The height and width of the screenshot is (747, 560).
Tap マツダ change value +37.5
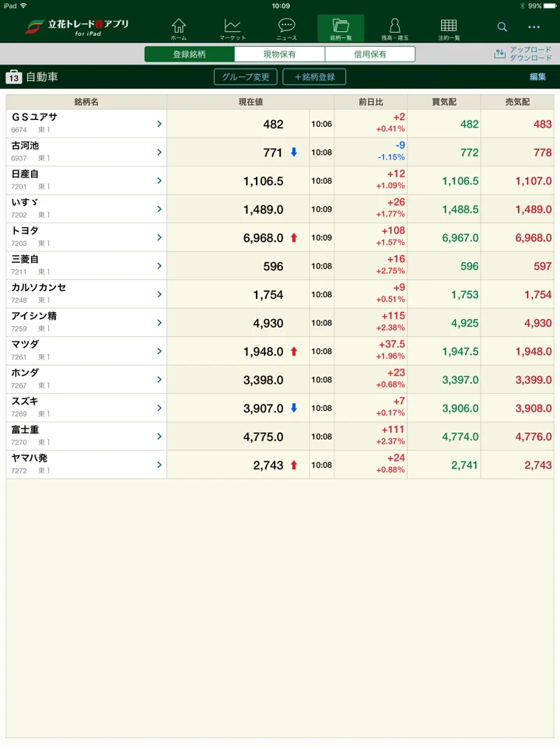tap(391, 344)
